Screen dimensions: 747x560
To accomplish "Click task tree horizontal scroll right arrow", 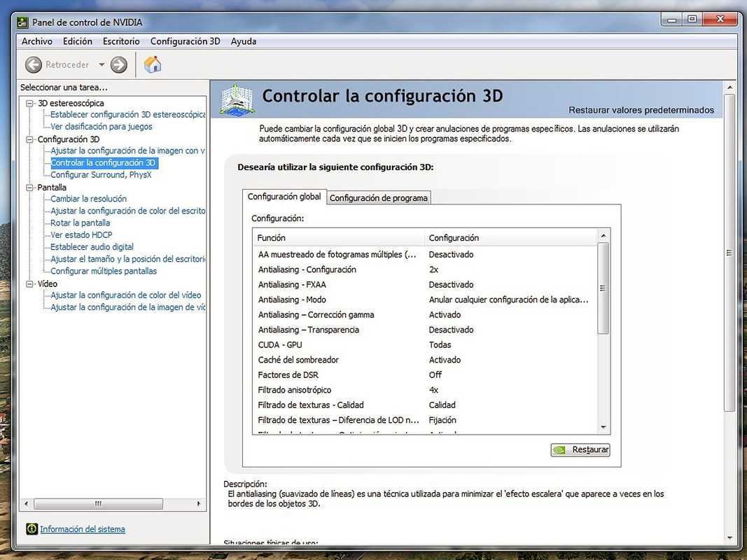I will click(199, 503).
